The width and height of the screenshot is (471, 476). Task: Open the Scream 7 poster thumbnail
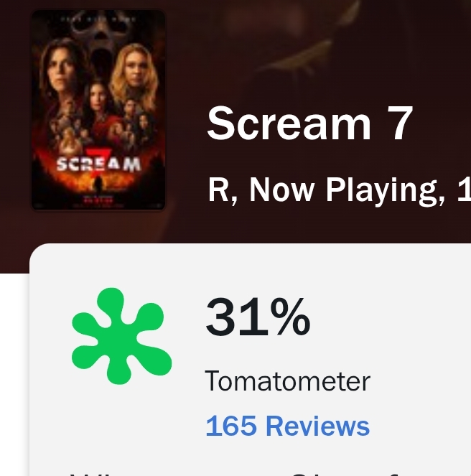click(x=98, y=110)
